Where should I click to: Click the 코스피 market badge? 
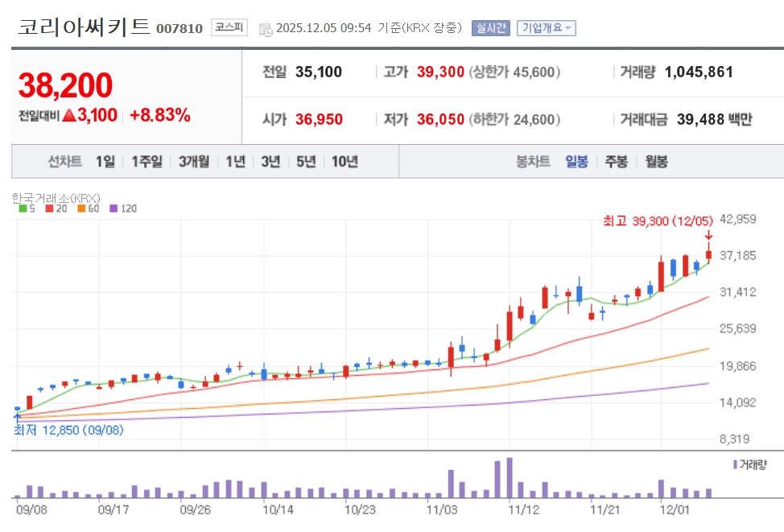pyautogui.click(x=229, y=27)
